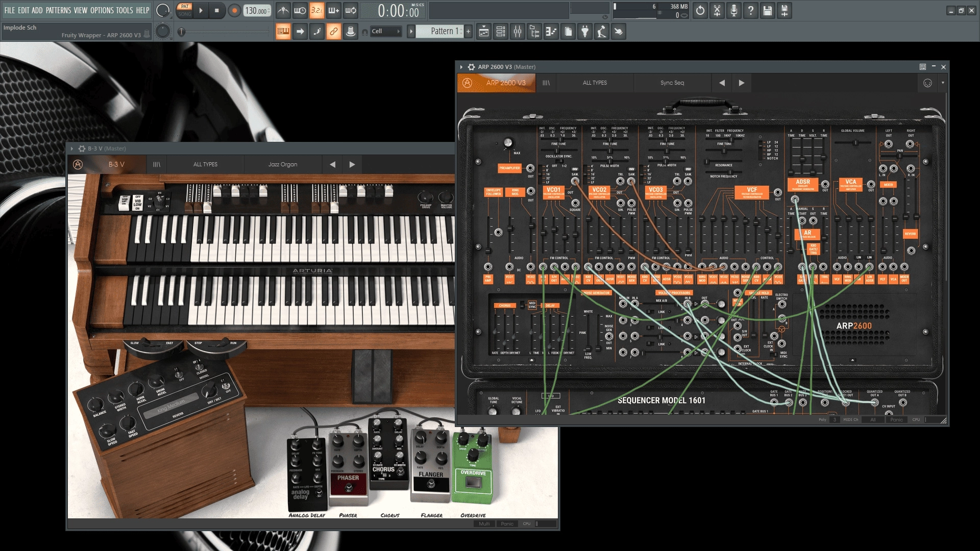
Task: Open ALL TYPES filter in ARP 2600
Action: tap(595, 83)
